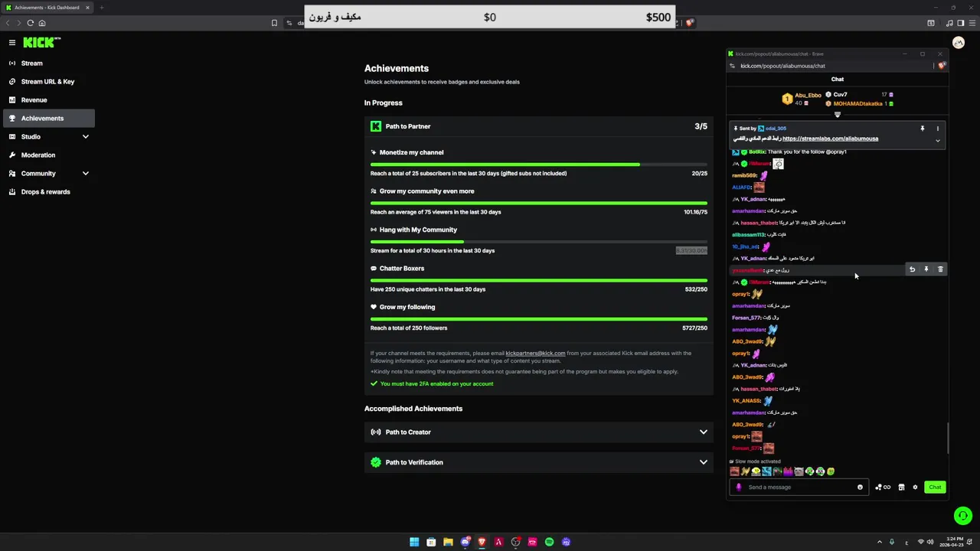
Task: Unpin the pinned chat message
Action: point(922,129)
